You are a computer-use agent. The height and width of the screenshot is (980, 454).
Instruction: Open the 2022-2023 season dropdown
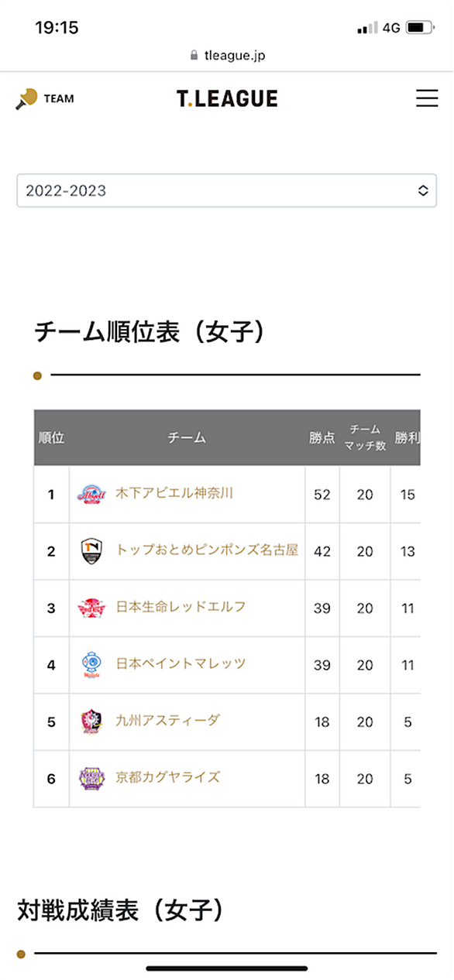coord(226,190)
